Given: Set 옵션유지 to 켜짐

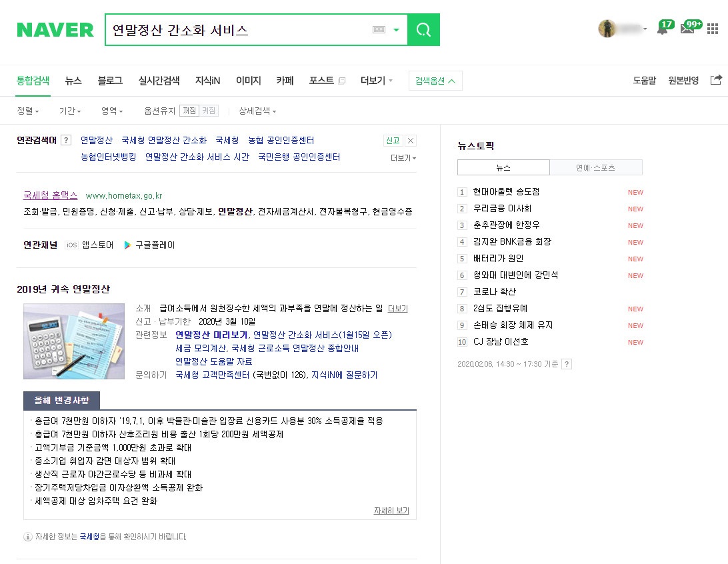Looking at the screenshot, I should pyautogui.click(x=209, y=111).
